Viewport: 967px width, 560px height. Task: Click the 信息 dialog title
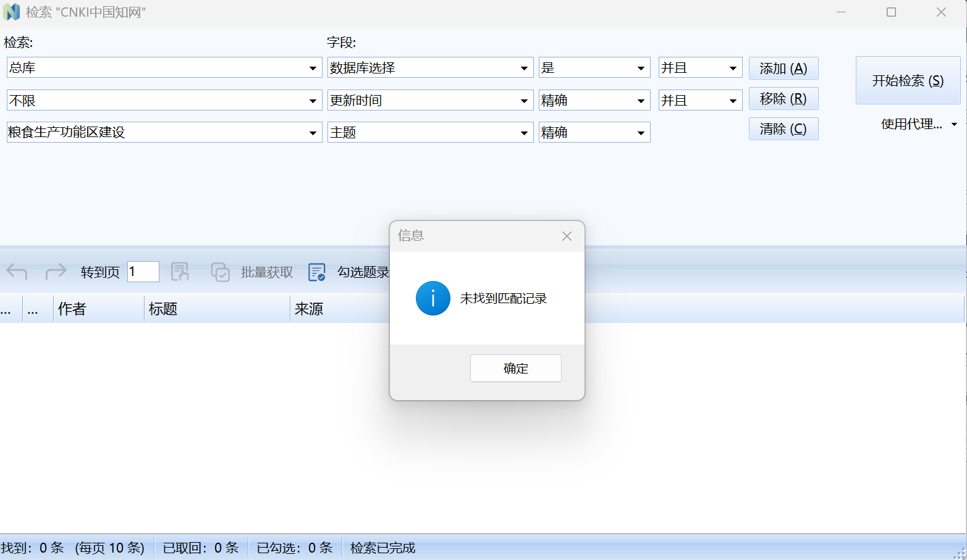pyautogui.click(x=411, y=235)
